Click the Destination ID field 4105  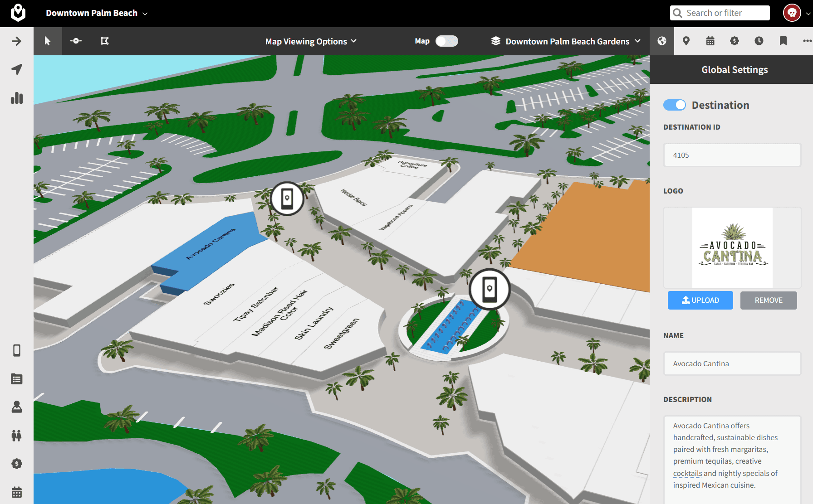732,155
